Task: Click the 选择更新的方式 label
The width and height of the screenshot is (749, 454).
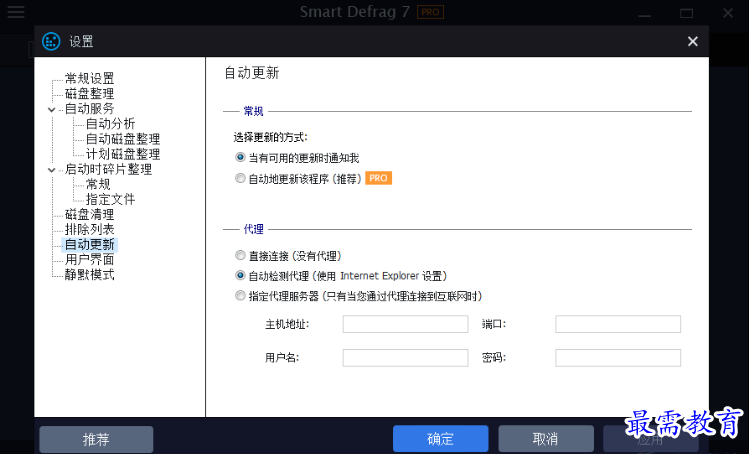Action: coord(270,138)
